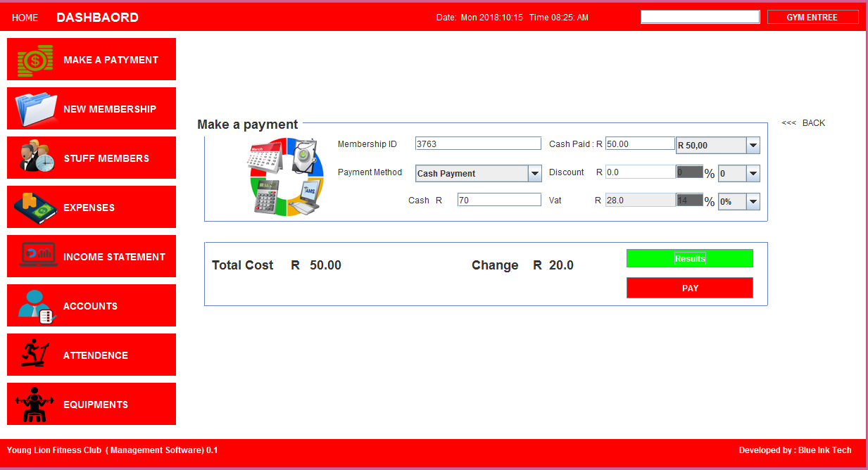Open the ATTENDENCE section

coord(92,355)
